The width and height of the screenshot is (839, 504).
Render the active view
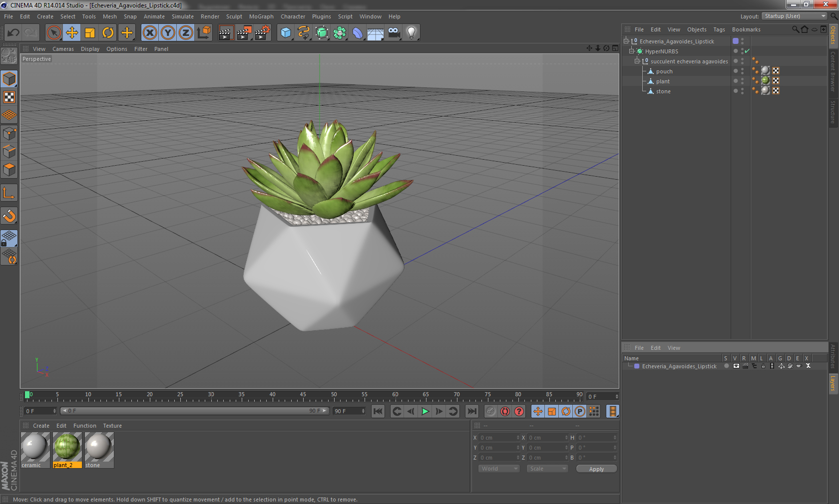click(x=226, y=33)
